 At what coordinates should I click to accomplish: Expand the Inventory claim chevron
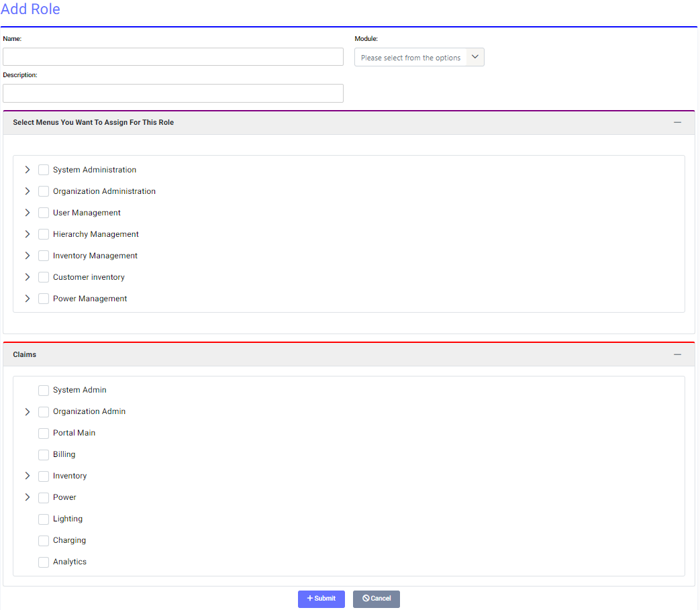tap(28, 476)
